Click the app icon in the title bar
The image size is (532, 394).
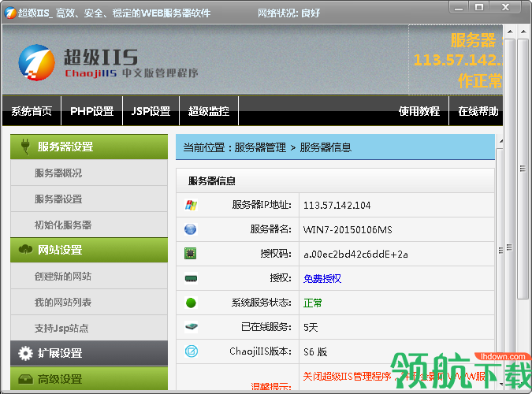click(x=10, y=13)
